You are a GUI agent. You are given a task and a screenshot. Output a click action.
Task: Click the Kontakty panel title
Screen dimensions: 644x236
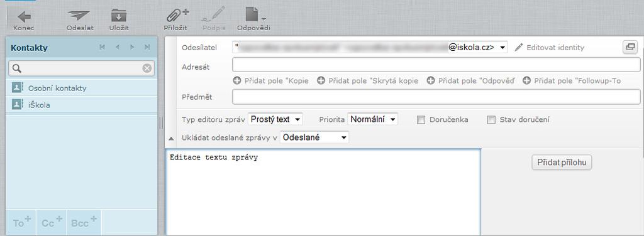(29, 48)
